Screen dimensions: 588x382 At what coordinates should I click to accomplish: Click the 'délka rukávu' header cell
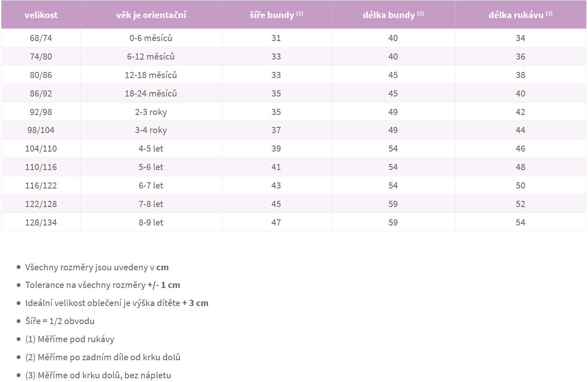(x=521, y=15)
